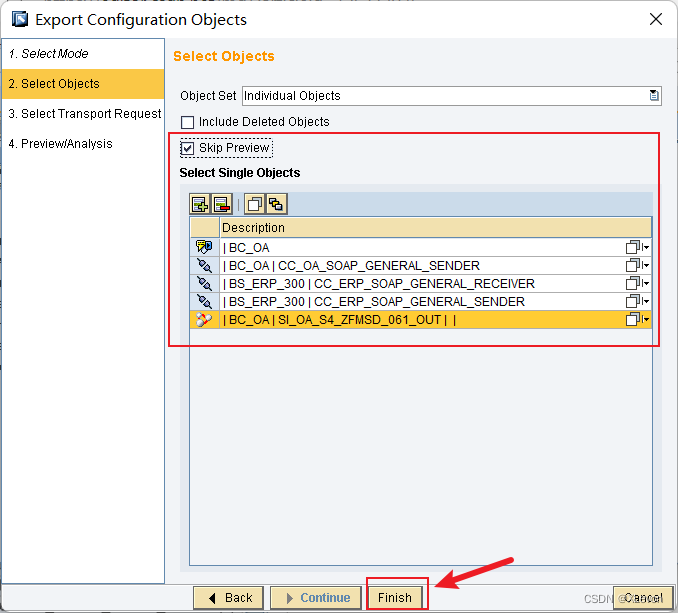Image resolution: width=678 pixels, height=613 pixels.
Task: Open the Object Set dropdown list
Action: click(x=654, y=96)
